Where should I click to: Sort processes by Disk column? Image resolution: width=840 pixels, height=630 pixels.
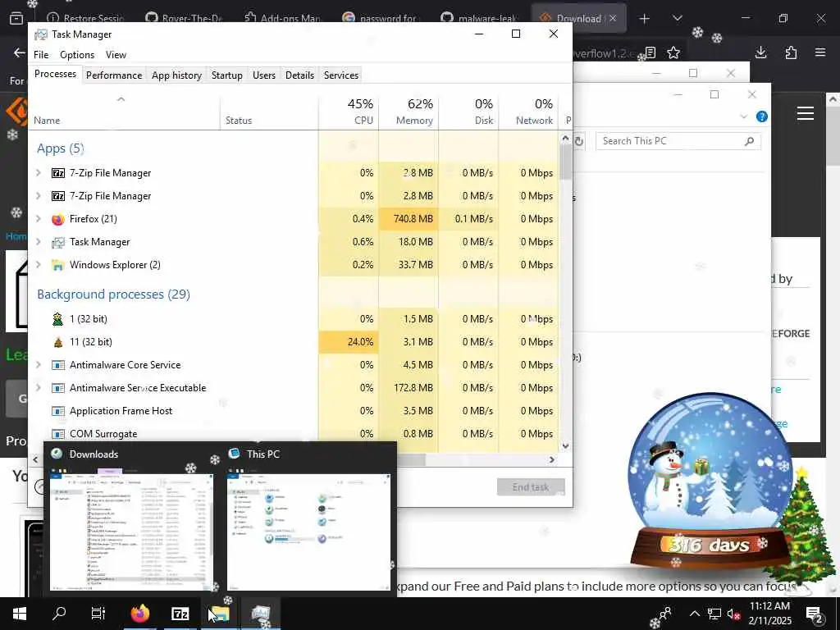pos(468,112)
